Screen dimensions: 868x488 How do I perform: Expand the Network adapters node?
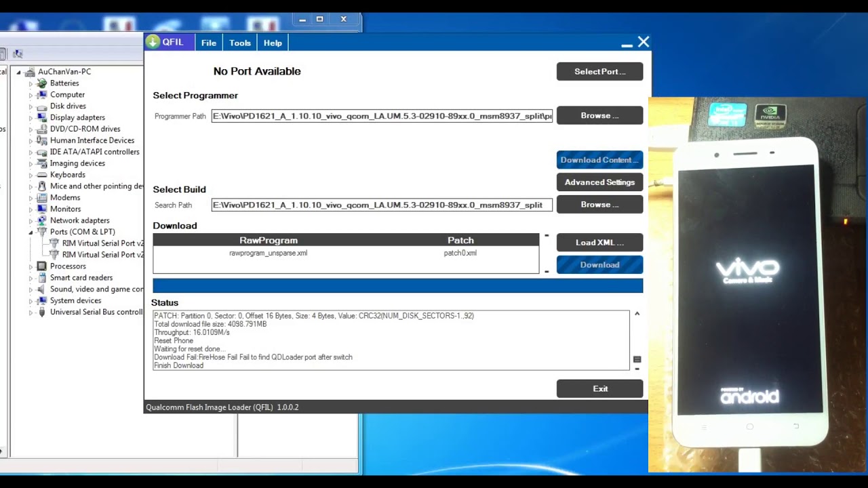[x=31, y=220]
